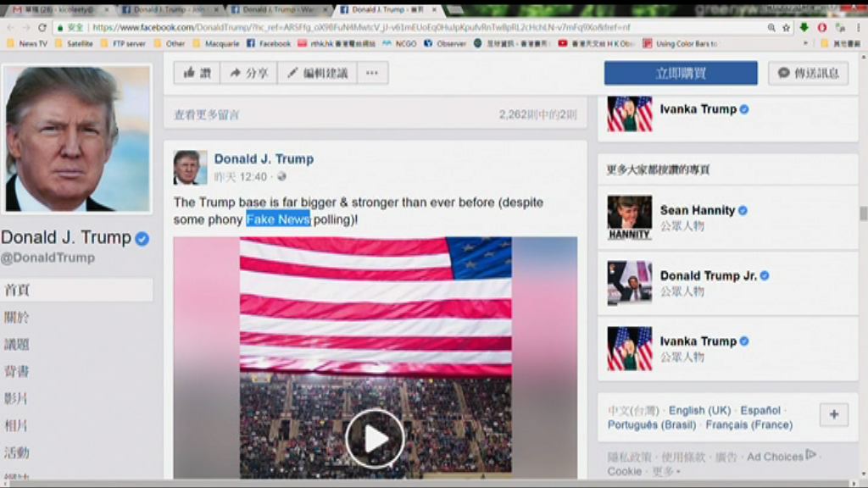Open the Facebook bookmark in bookmarks bar
Screen dimensions: 868x488
(269, 43)
